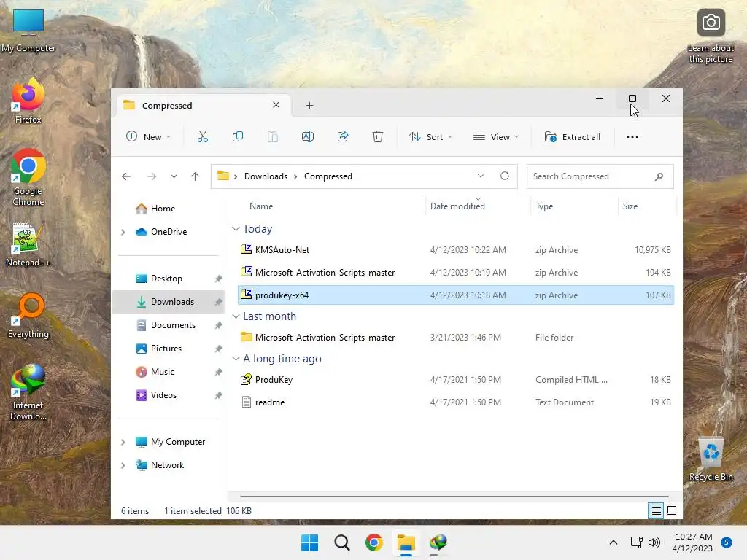Viewport: 747px width, 560px height.
Task: Open Windows Start button on taskbar
Action: pyautogui.click(x=309, y=542)
